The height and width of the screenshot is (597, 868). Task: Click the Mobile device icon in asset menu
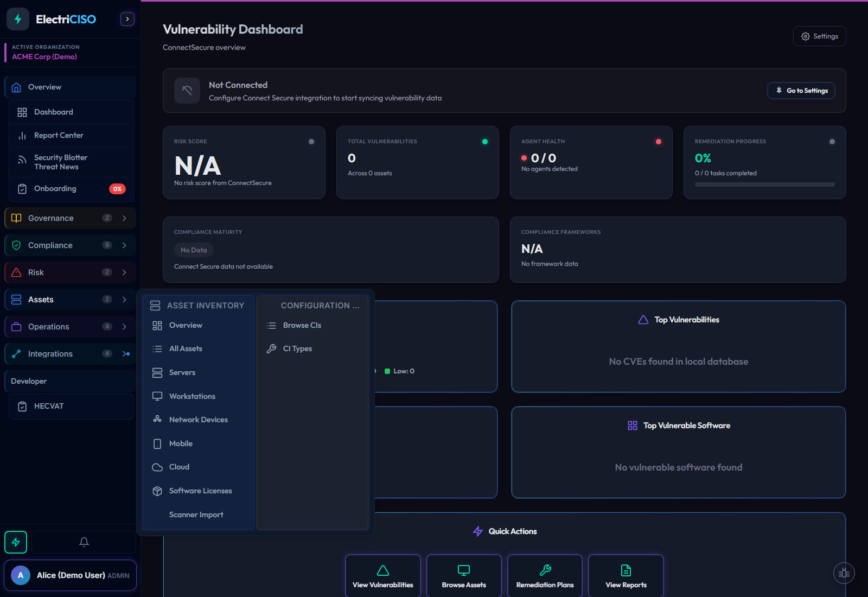click(x=157, y=443)
